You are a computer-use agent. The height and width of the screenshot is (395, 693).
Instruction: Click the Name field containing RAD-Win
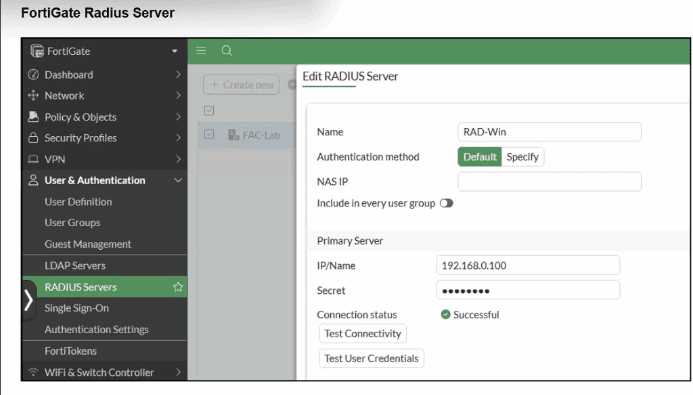point(549,132)
